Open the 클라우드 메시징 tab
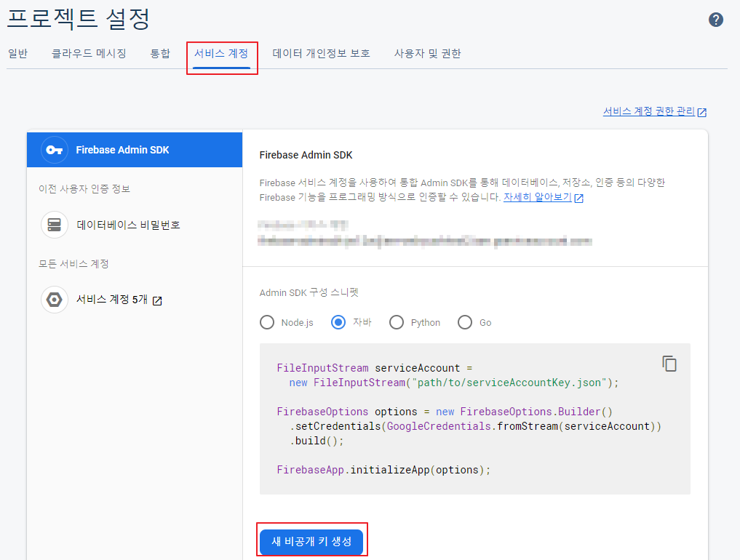The width and height of the screenshot is (740, 560). (x=89, y=53)
